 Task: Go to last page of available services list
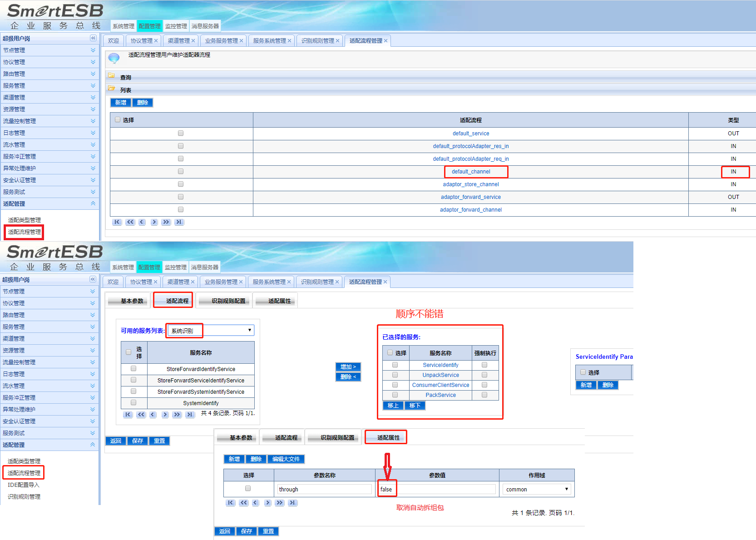[x=190, y=415]
